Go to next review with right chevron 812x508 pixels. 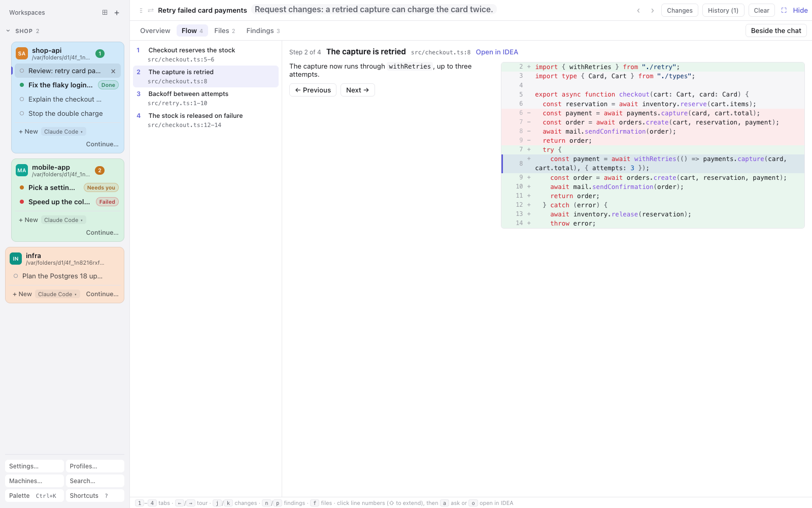tap(652, 10)
